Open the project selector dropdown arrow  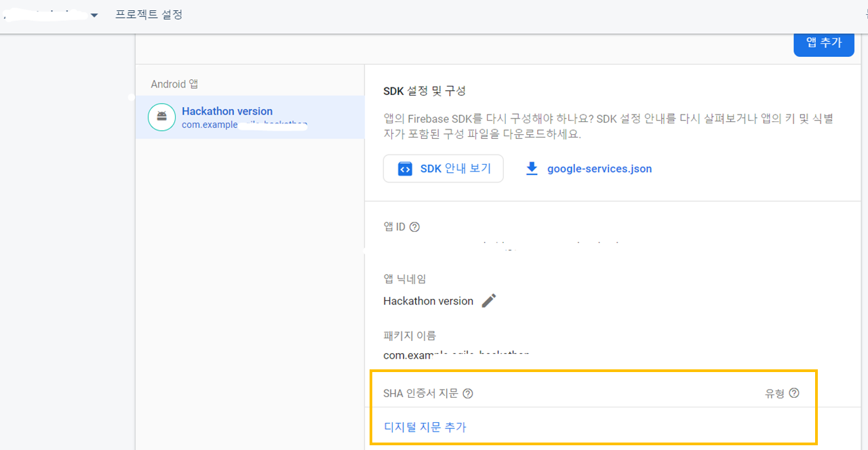tap(94, 16)
